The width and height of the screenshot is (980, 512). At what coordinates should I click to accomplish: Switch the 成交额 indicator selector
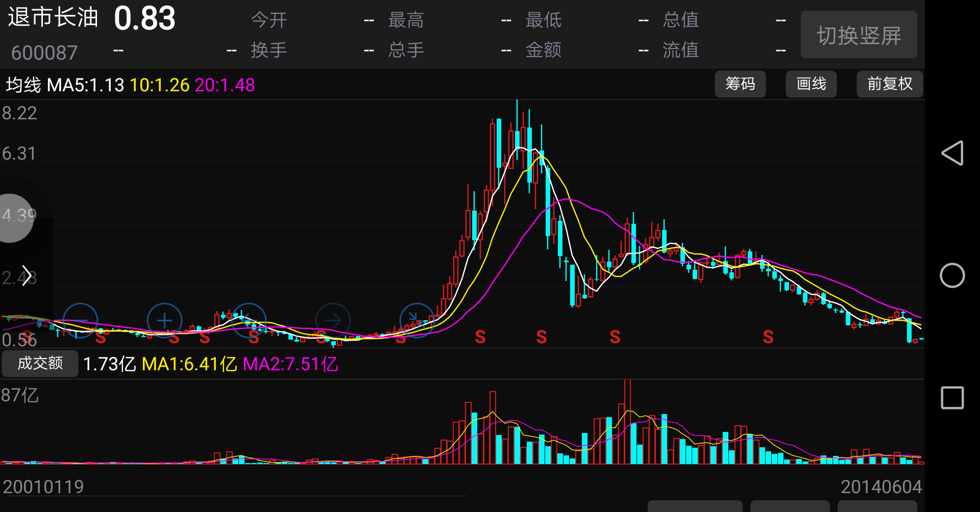pyautogui.click(x=40, y=363)
